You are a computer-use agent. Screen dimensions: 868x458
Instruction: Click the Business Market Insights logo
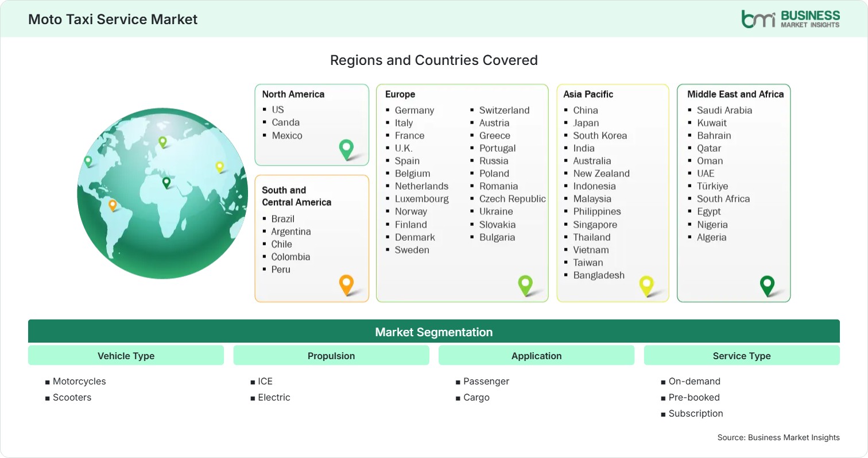point(790,19)
